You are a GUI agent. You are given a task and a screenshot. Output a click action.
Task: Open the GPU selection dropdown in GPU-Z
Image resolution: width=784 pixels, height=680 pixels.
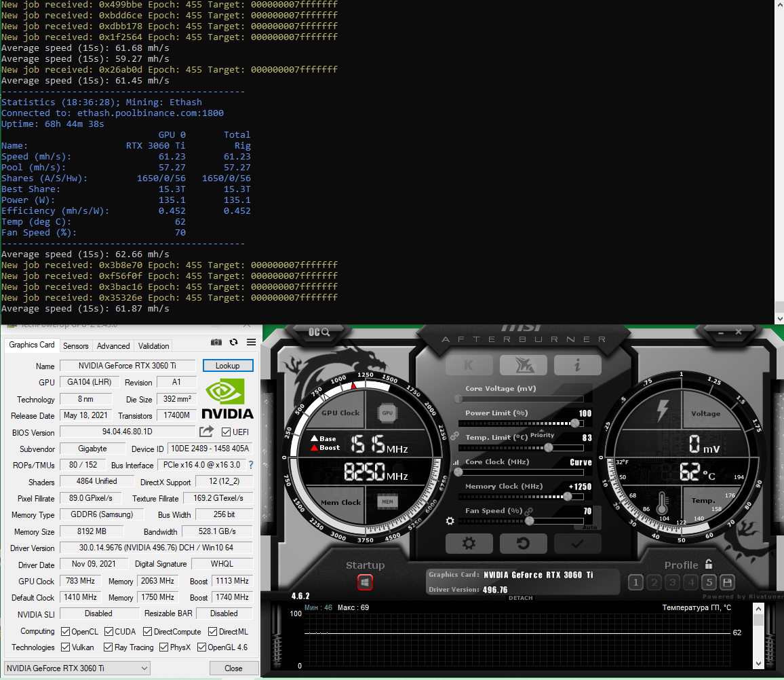click(x=77, y=668)
